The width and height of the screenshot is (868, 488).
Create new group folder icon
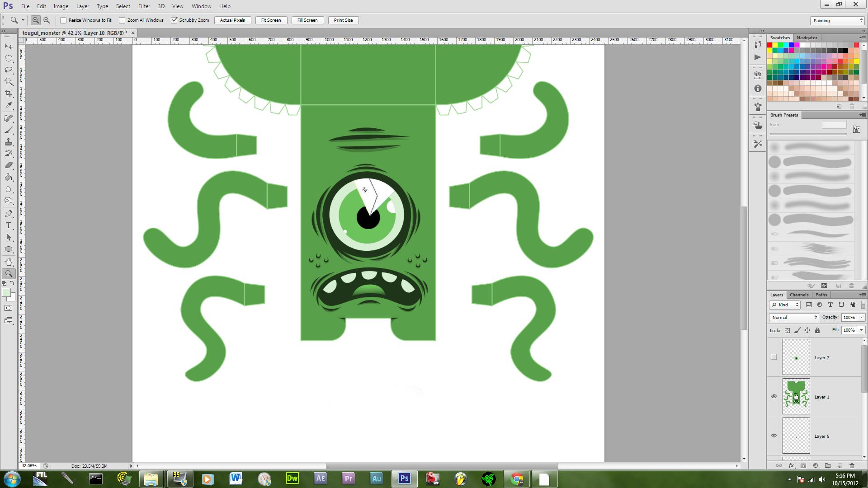point(828,465)
